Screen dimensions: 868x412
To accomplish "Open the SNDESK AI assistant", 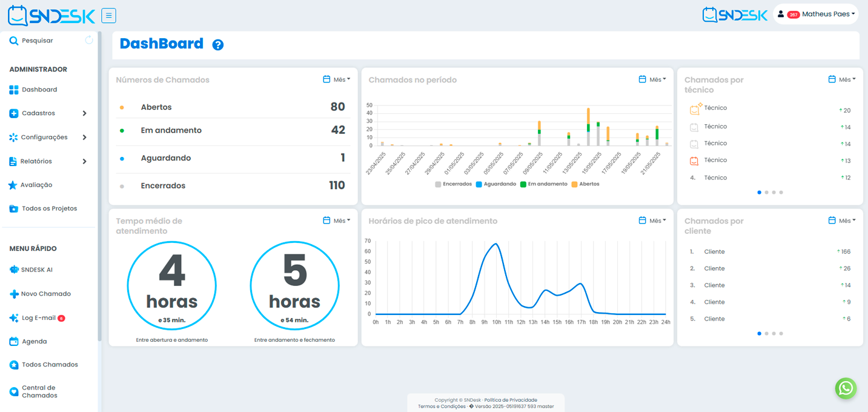I will (x=31, y=270).
